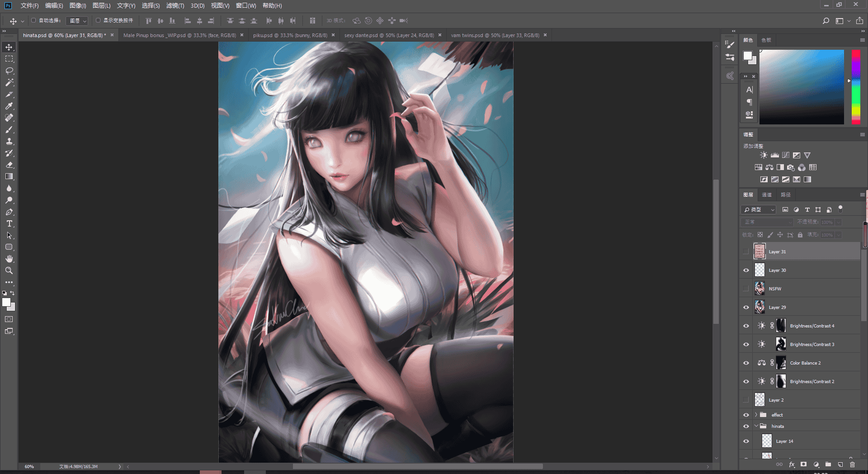The width and height of the screenshot is (868, 474).
Task: Select Layer 31 thumbnail
Action: (759, 251)
